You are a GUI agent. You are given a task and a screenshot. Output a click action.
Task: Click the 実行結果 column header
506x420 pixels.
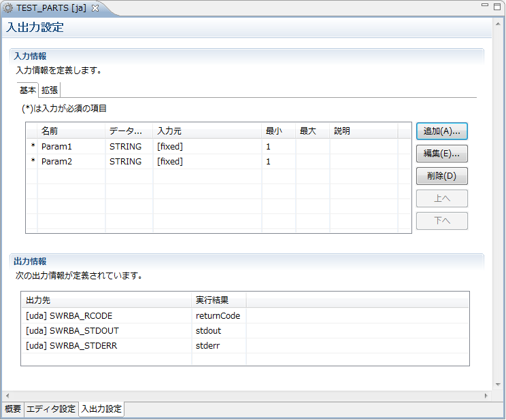pos(219,300)
